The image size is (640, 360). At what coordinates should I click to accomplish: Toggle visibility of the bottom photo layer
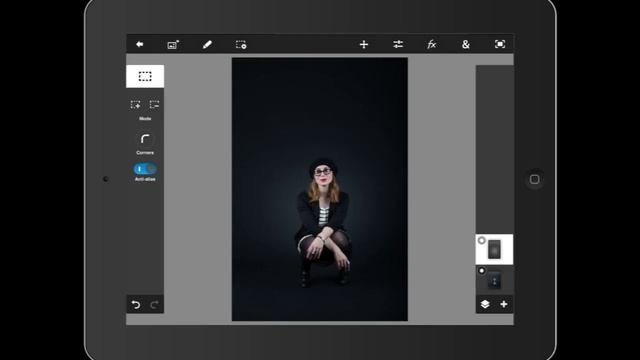(482, 271)
